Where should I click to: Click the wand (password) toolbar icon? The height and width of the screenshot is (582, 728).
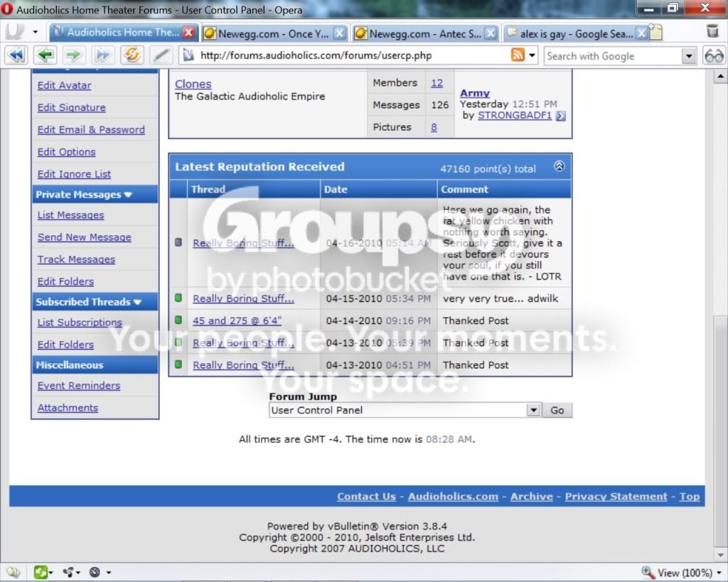[161, 55]
